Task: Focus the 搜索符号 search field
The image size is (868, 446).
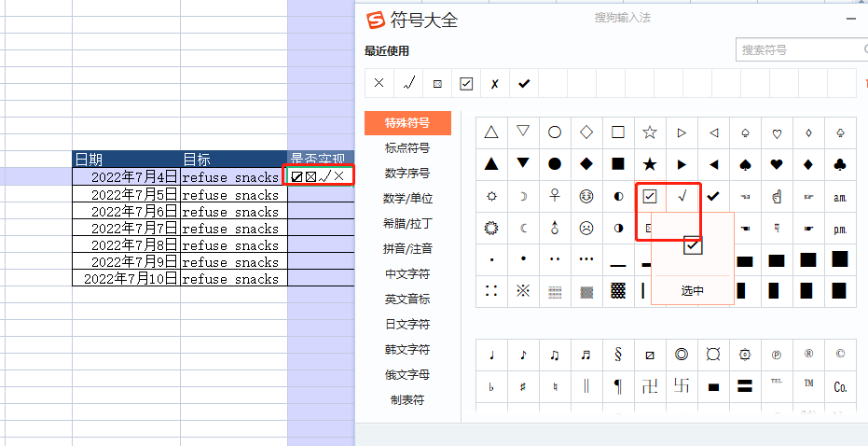Action: (x=797, y=49)
